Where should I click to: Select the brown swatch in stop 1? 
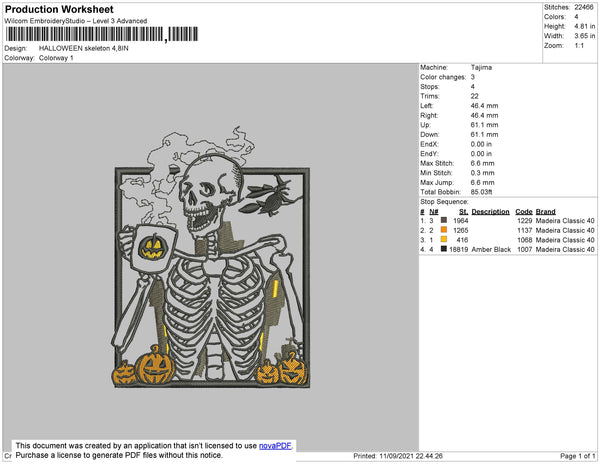pyautogui.click(x=444, y=220)
